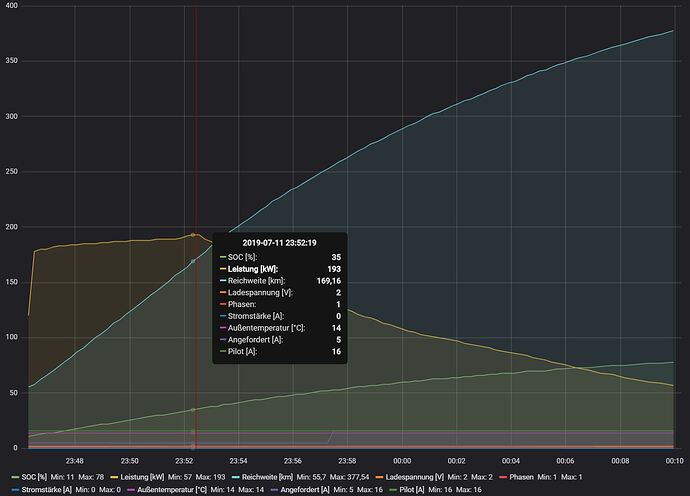Click the Pilot [A] tooltip row
This screenshot has width=690, height=496.
click(x=280, y=352)
